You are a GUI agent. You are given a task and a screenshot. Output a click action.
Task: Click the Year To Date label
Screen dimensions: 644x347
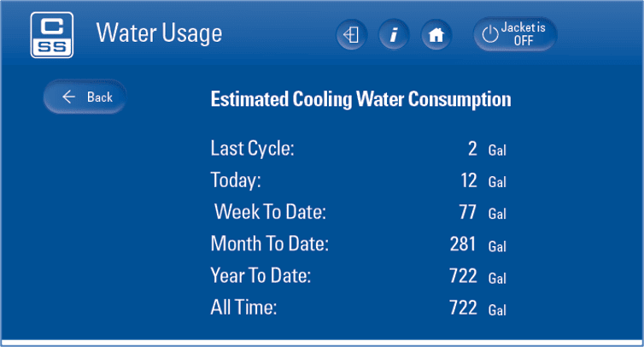pos(261,275)
